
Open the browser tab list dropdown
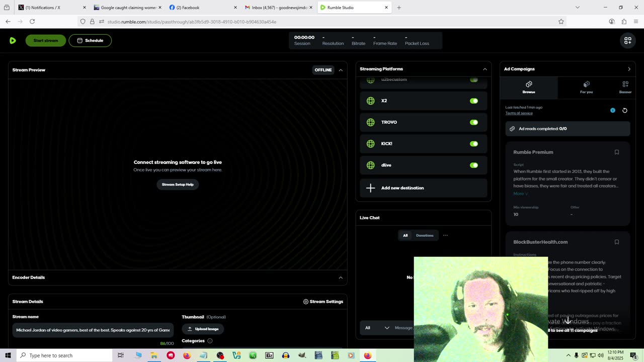[x=577, y=8]
